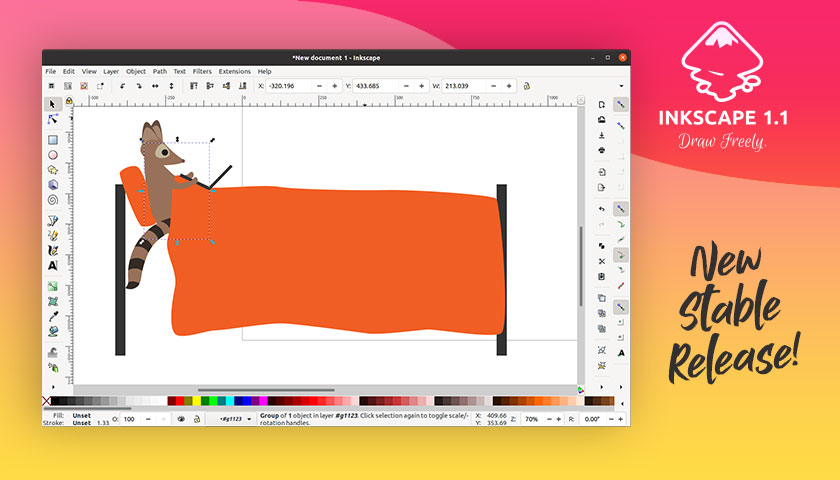840x480 pixels.
Task: Open the Object menu
Action: (136, 71)
